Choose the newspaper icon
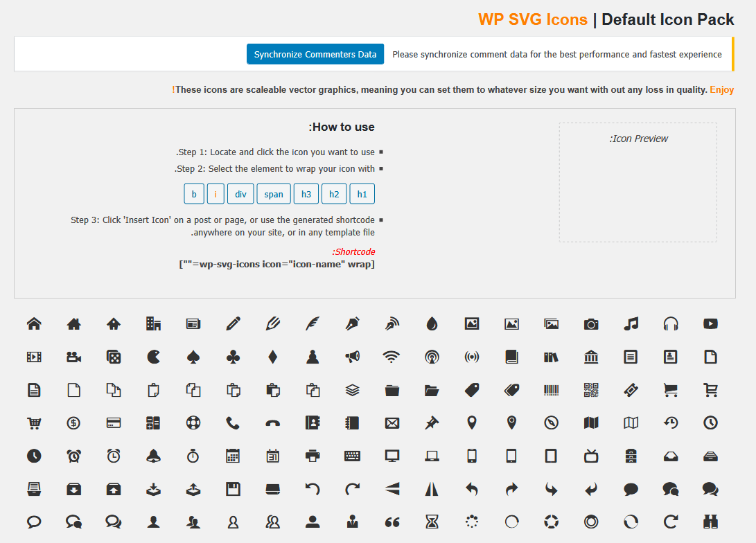This screenshot has width=756, height=543. (x=193, y=323)
